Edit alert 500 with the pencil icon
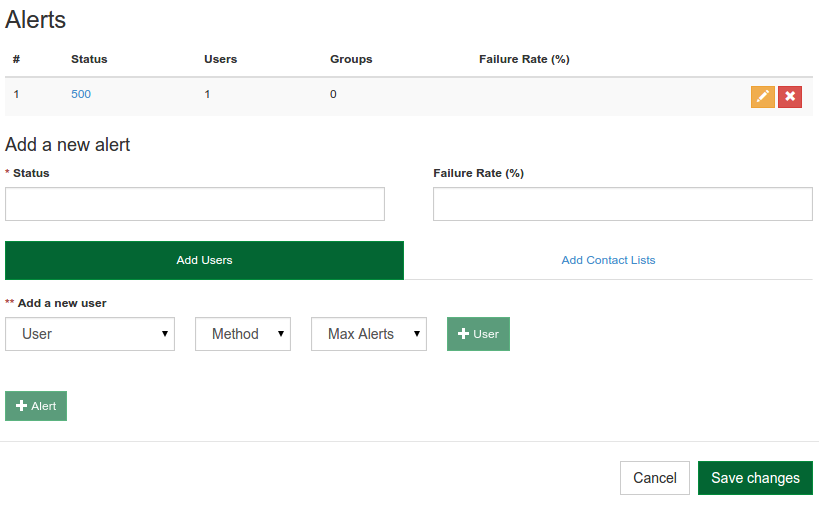 763,97
